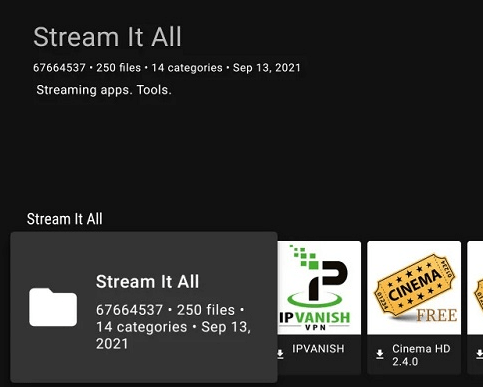Viewport: 483px width, 387px height.
Task: Click Sep 13, 2021 inside the folder card
Action: [173, 335]
